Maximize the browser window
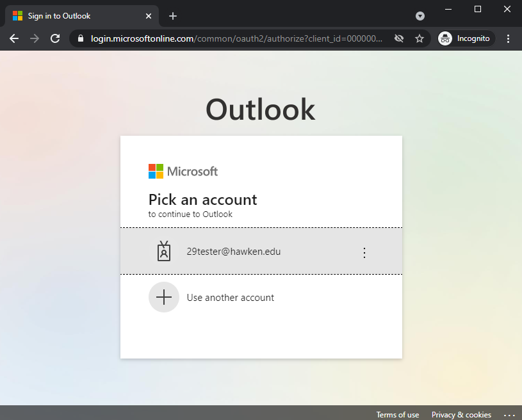Screen dimensions: 522x420 [x=478, y=10]
